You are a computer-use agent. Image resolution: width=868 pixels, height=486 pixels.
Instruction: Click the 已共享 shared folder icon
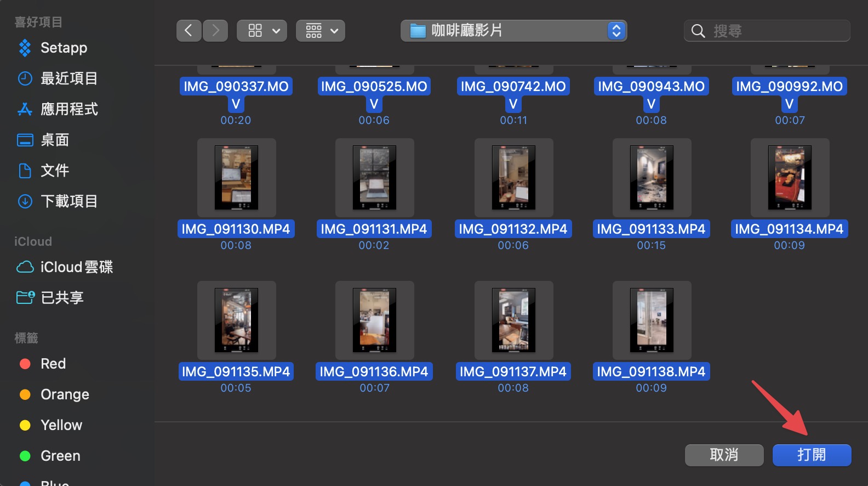[25, 298]
